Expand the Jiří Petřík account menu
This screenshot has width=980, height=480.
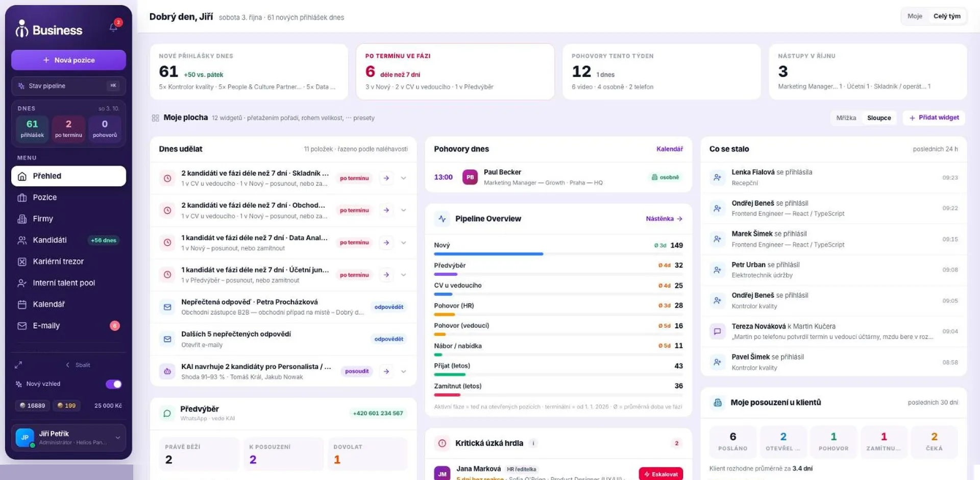click(118, 438)
